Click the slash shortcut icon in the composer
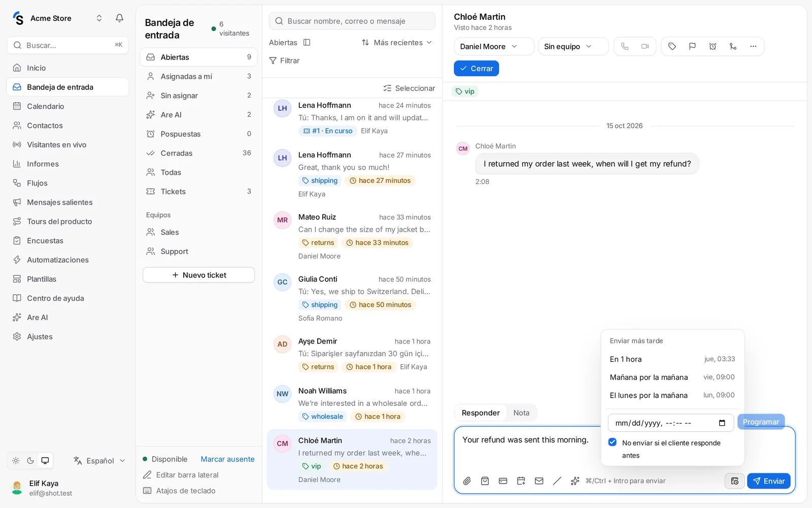 point(557,481)
